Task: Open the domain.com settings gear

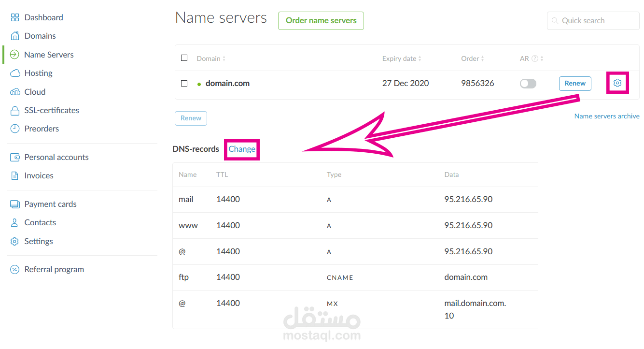Action: [x=617, y=83]
